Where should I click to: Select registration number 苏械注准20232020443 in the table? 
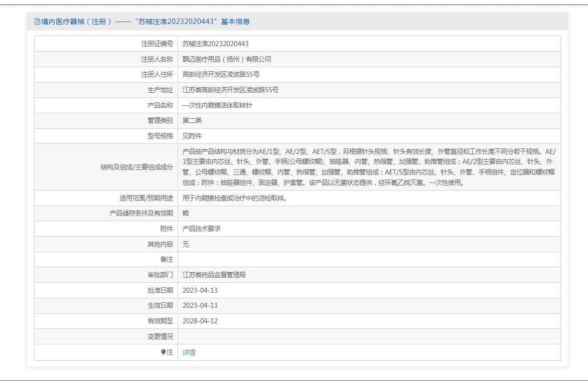(215, 44)
